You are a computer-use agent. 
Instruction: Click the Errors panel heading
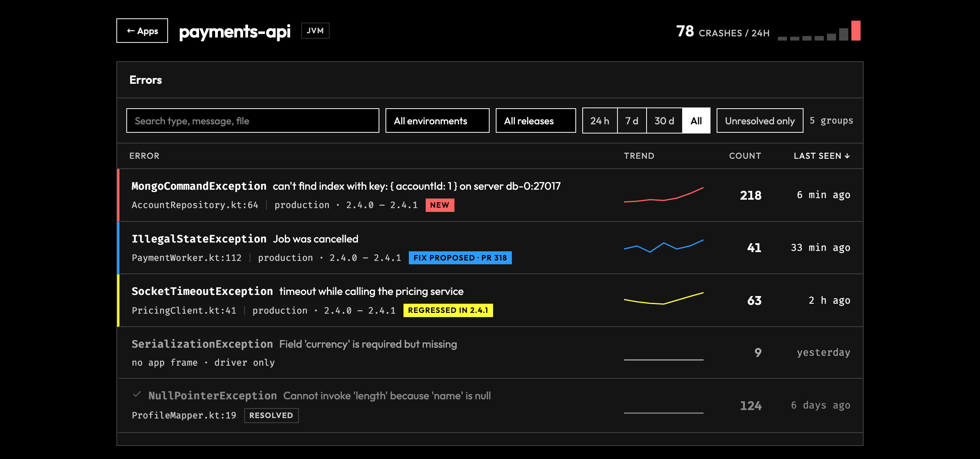coord(145,80)
